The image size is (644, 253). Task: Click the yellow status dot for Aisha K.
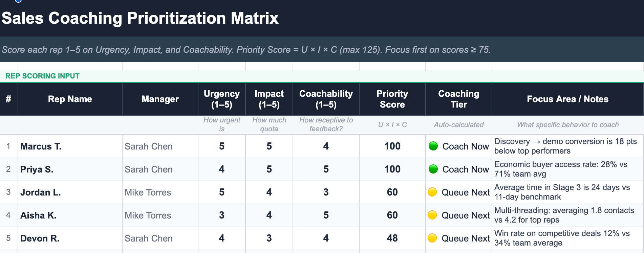432,215
